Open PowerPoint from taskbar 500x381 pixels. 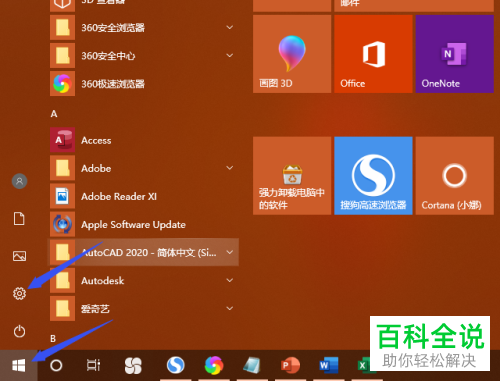pyautogui.click(x=290, y=365)
